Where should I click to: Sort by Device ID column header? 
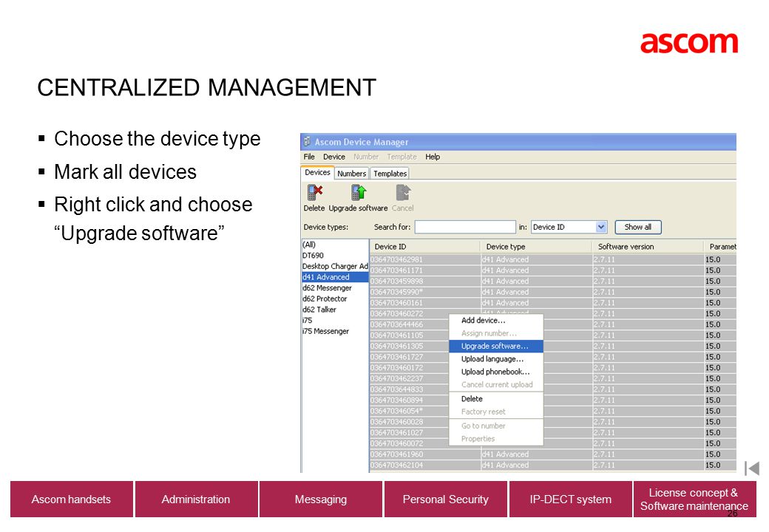click(x=424, y=246)
